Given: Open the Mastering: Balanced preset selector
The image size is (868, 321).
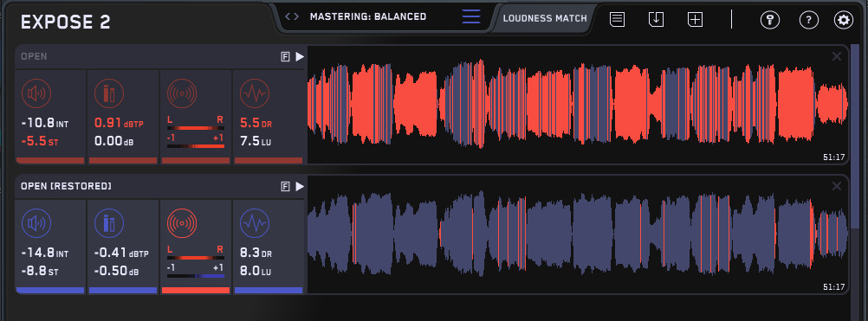Looking at the screenshot, I should (x=368, y=16).
